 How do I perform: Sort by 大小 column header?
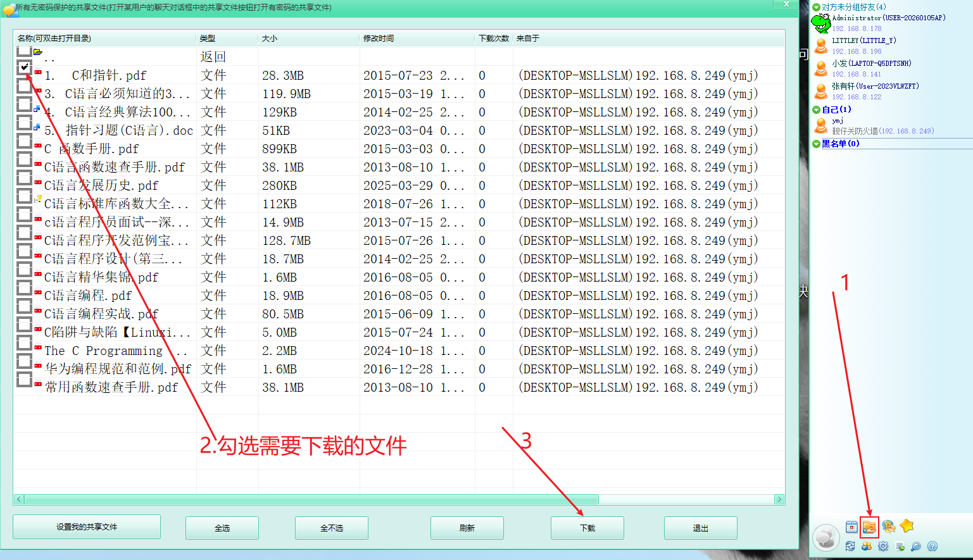click(309, 39)
